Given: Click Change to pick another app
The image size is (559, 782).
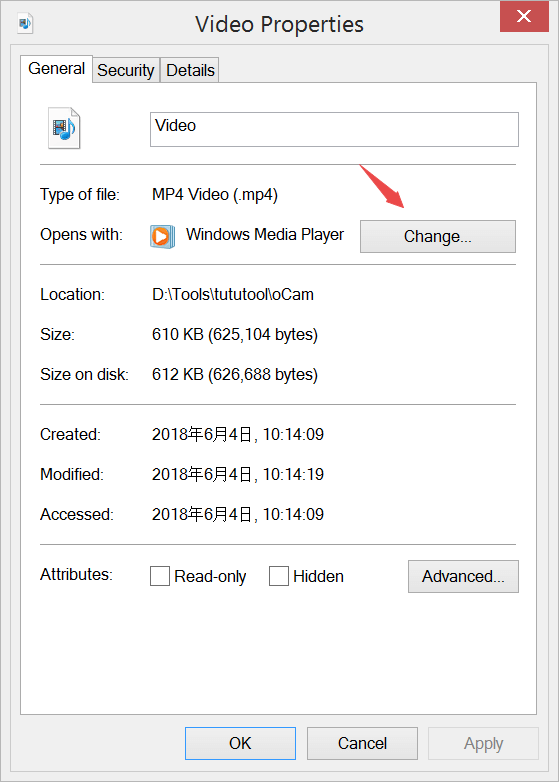Looking at the screenshot, I should (x=438, y=236).
